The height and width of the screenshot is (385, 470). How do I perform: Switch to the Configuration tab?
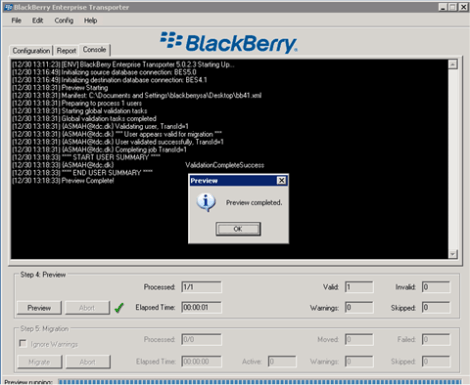tap(31, 51)
